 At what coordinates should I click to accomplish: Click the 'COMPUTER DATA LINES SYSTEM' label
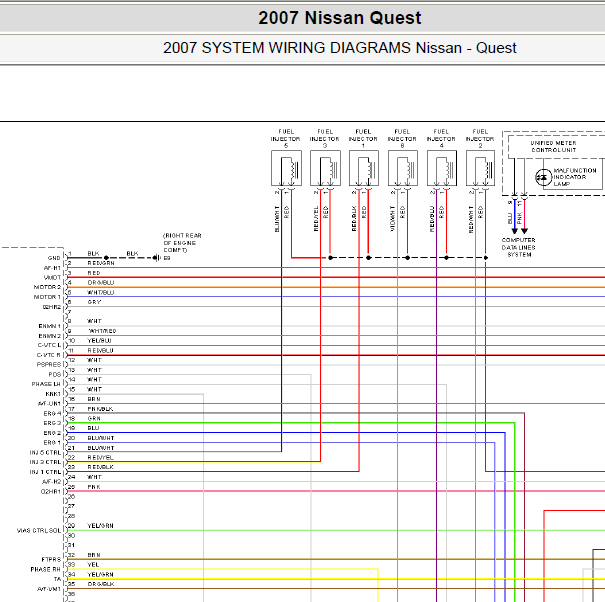click(519, 247)
